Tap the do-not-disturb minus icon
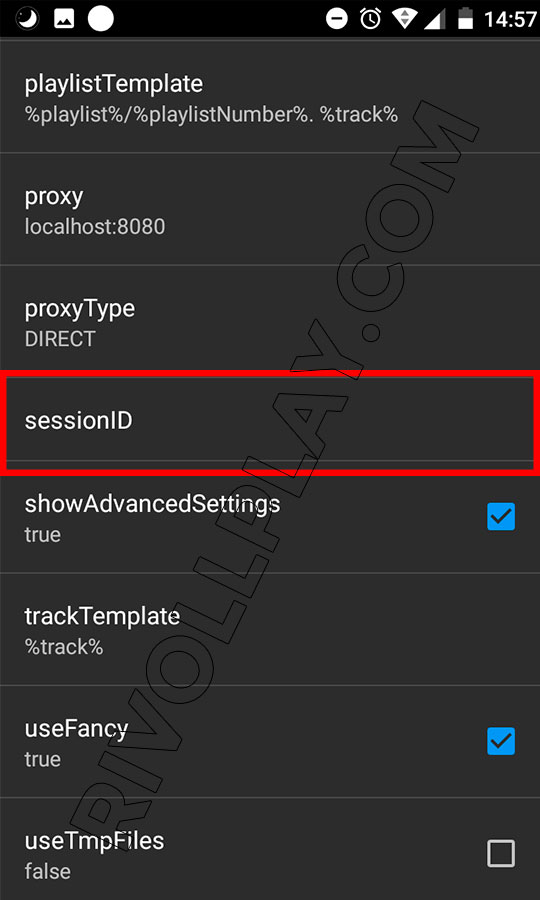The width and height of the screenshot is (540, 900). (337, 20)
